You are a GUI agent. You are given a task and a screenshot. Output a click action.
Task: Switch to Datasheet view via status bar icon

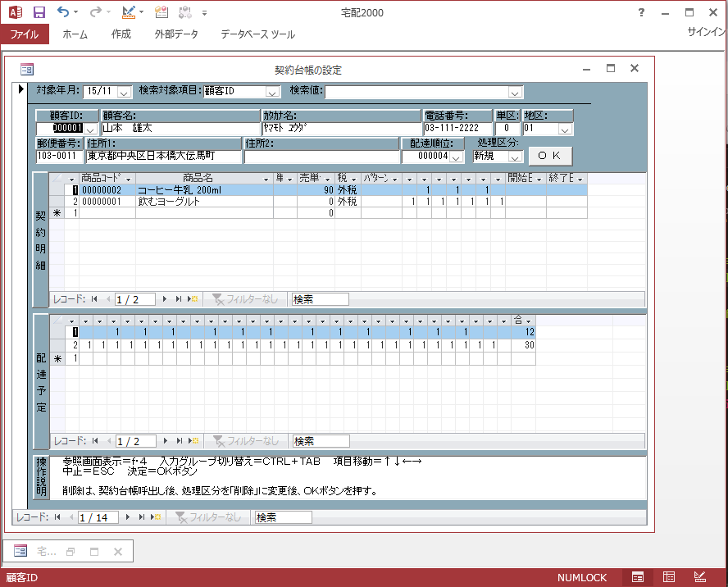(669, 577)
